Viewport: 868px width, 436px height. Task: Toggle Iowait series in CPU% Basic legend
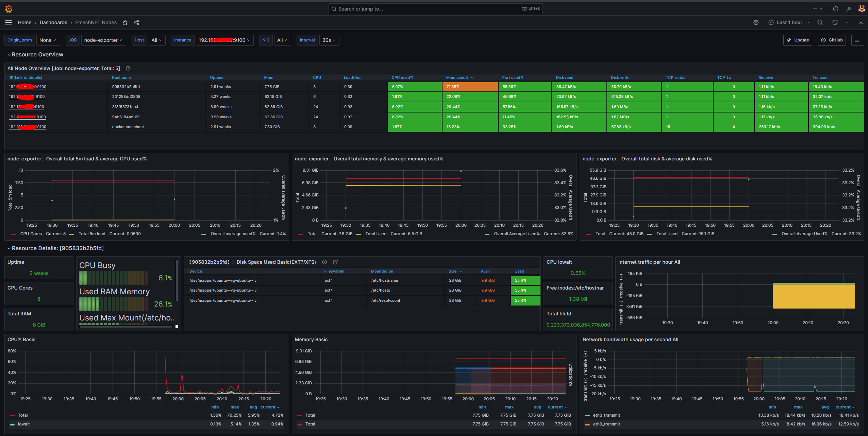[24, 424]
